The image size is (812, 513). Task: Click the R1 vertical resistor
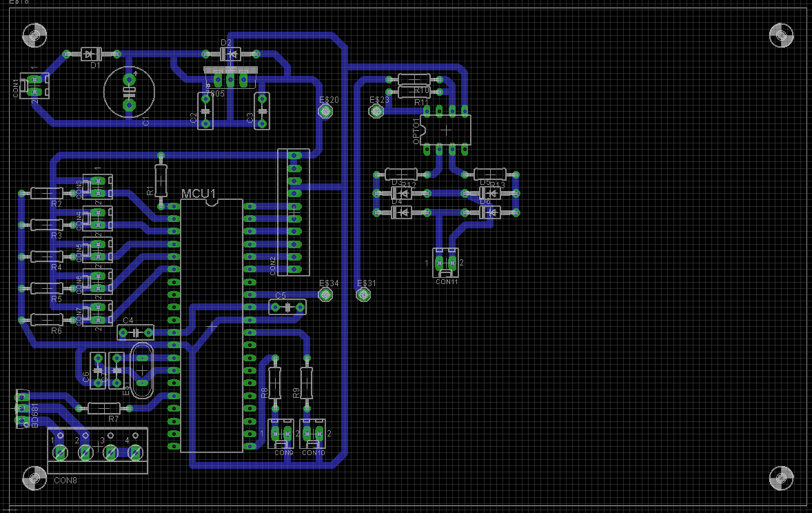(x=161, y=181)
